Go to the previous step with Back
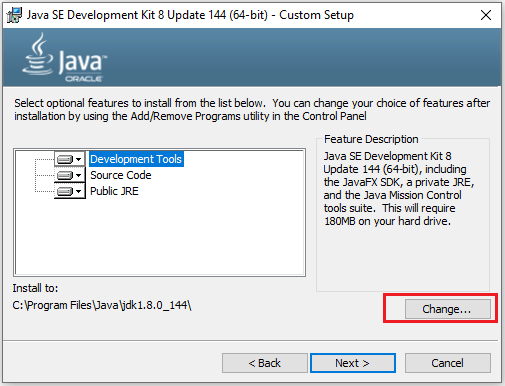The width and height of the screenshot is (505, 386). (x=265, y=363)
